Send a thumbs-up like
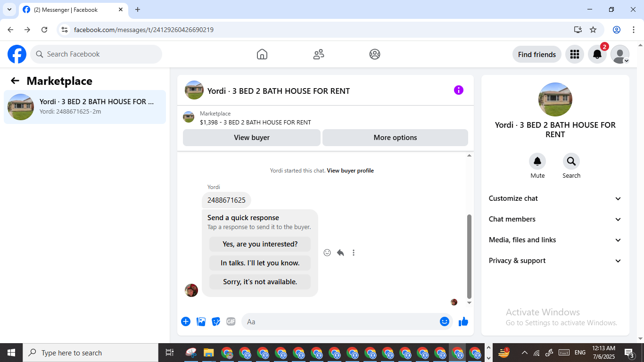 coord(463,321)
